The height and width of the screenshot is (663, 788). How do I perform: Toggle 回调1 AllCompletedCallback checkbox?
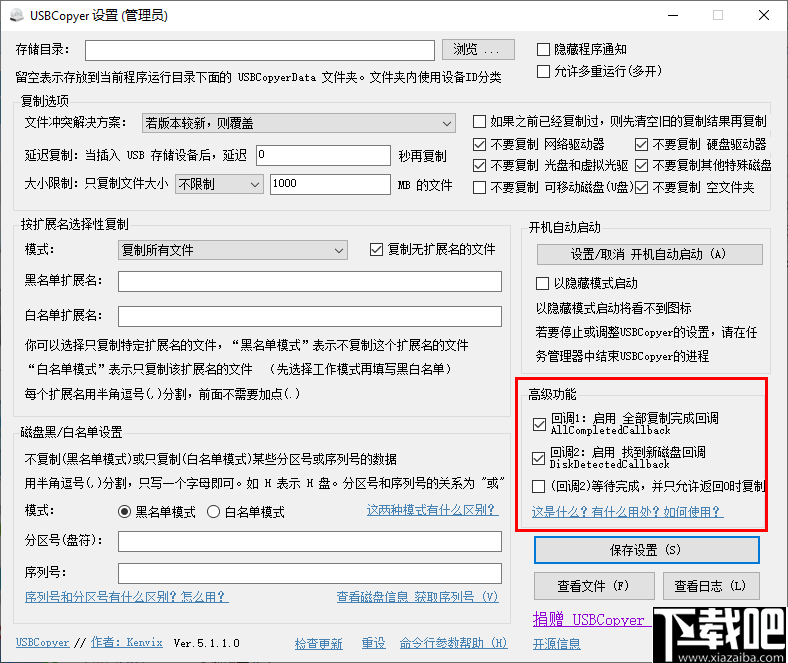click(539, 424)
